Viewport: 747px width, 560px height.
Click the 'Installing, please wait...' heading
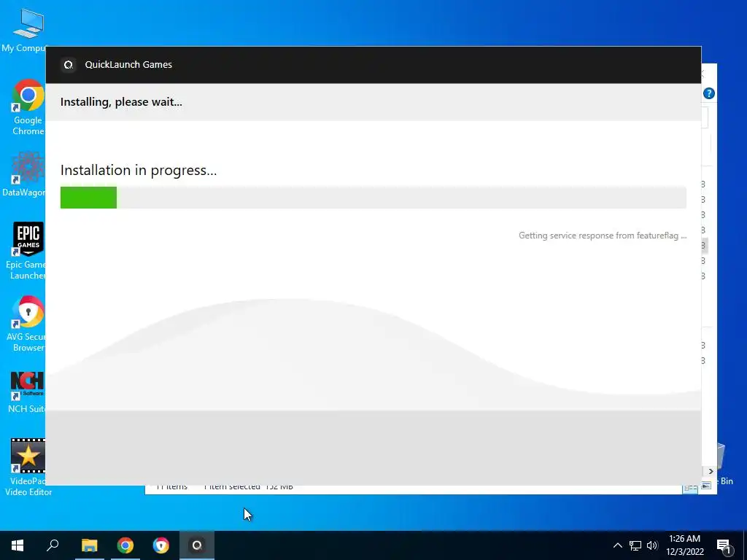(x=121, y=102)
